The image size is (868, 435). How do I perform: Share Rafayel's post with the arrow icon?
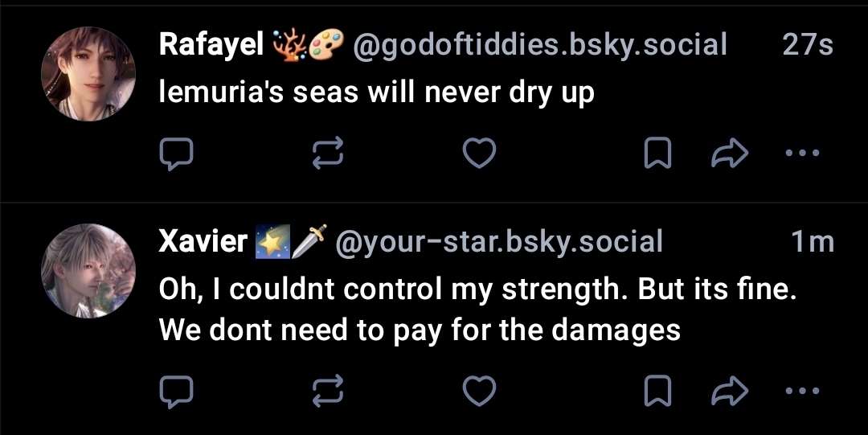click(x=730, y=154)
